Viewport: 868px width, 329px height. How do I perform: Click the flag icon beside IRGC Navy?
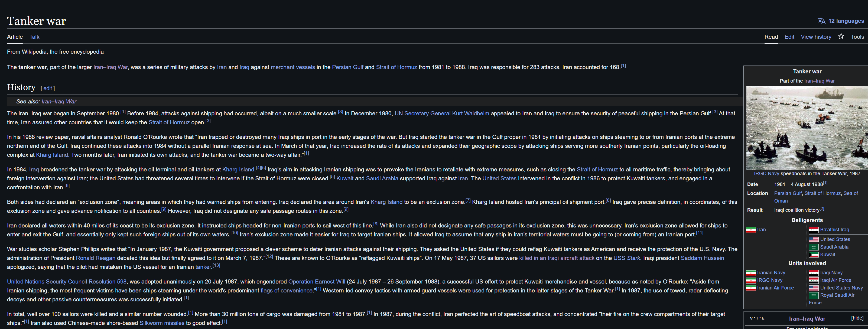750,280
